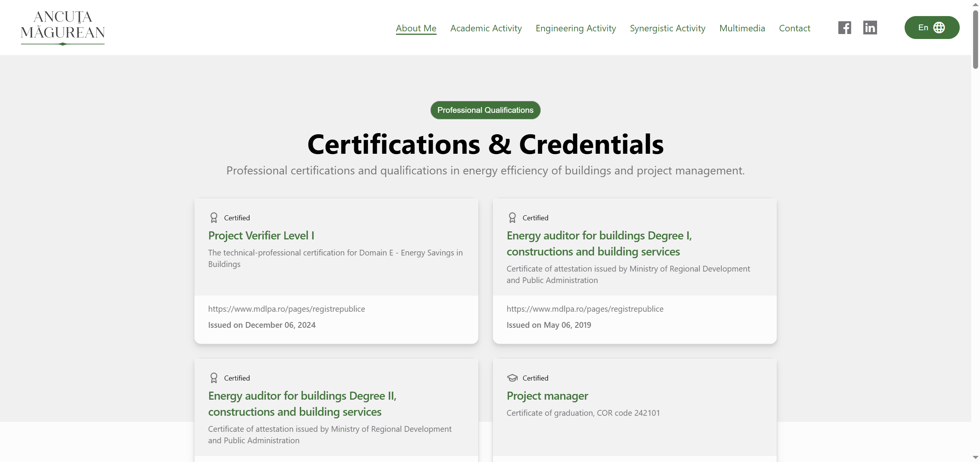Open the Facebook profile icon

[x=844, y=28]
